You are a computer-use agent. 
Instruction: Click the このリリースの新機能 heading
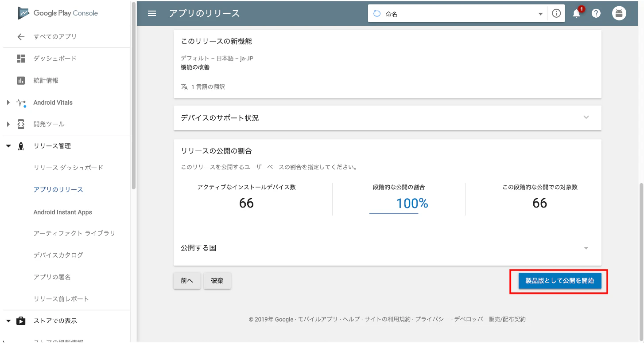click(217, 41)
